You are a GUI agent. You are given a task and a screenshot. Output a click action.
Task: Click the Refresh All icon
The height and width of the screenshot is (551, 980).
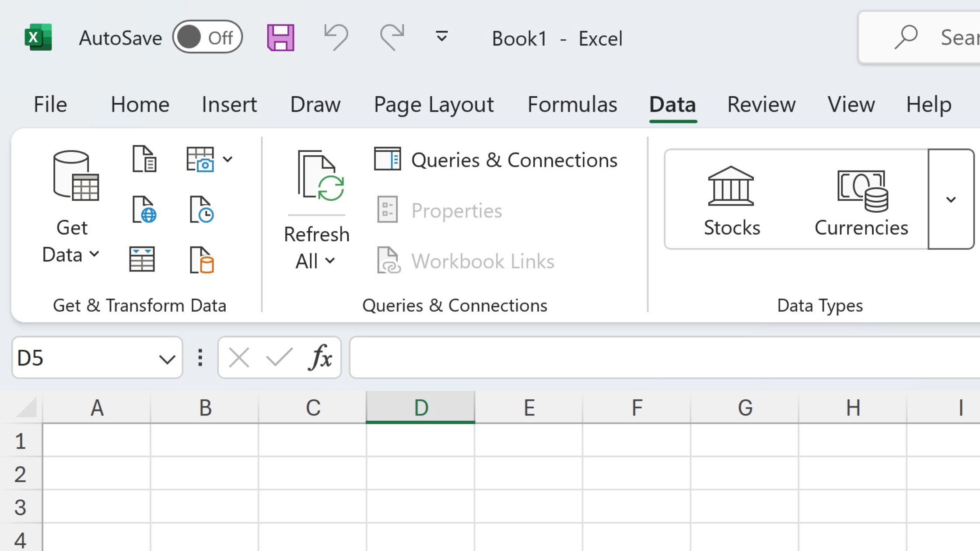[321, 175]
